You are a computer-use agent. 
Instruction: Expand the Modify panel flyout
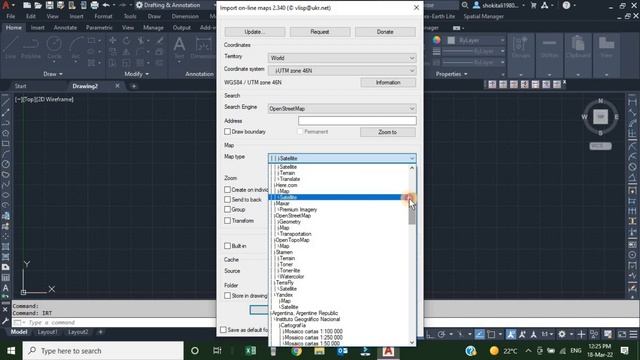pos(137,74)
